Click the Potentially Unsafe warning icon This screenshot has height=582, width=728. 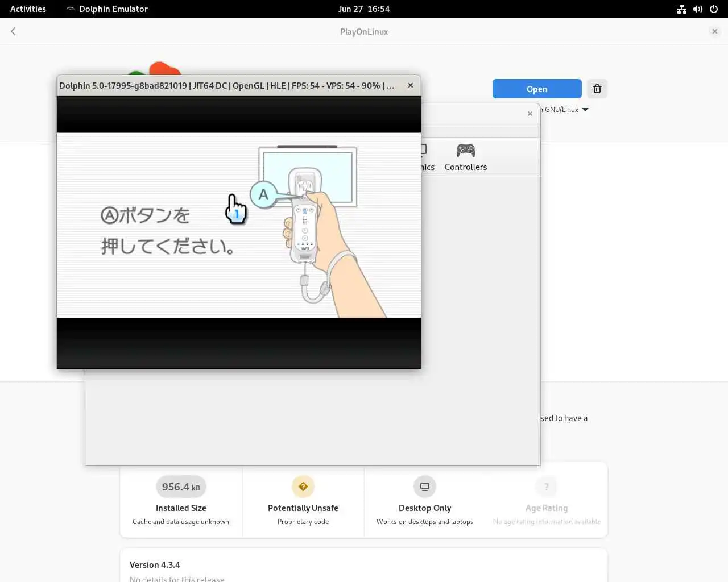tap(303, 487)
